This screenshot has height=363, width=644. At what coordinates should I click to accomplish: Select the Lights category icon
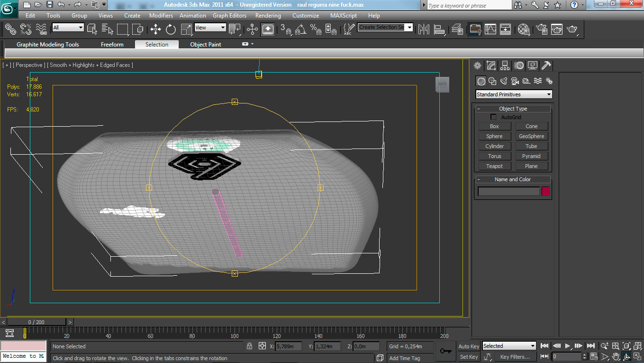[504, 81]
